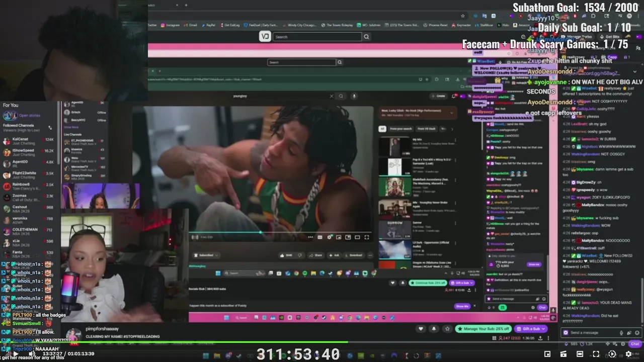
Task: Click Ask button under the video
Action: tap(335, 255)
